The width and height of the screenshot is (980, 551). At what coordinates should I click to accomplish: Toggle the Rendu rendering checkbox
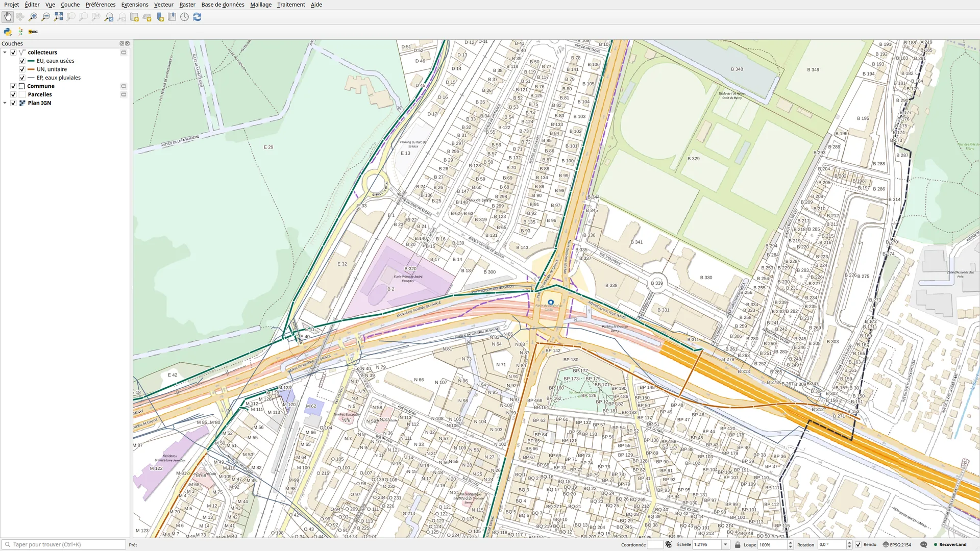coord(858,544)
